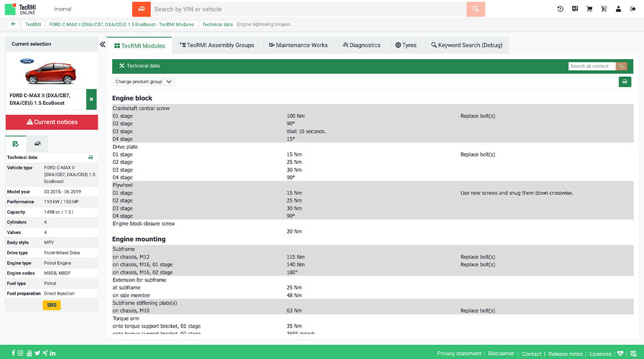The height and width of the screenshot is (359, 644).
Task: Collapse the sidebar with double chevron
Action: [x=103, y=44]
